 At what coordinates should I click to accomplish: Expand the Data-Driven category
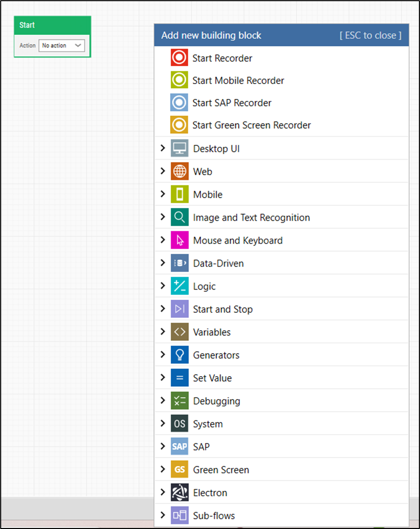click(163, 262)
